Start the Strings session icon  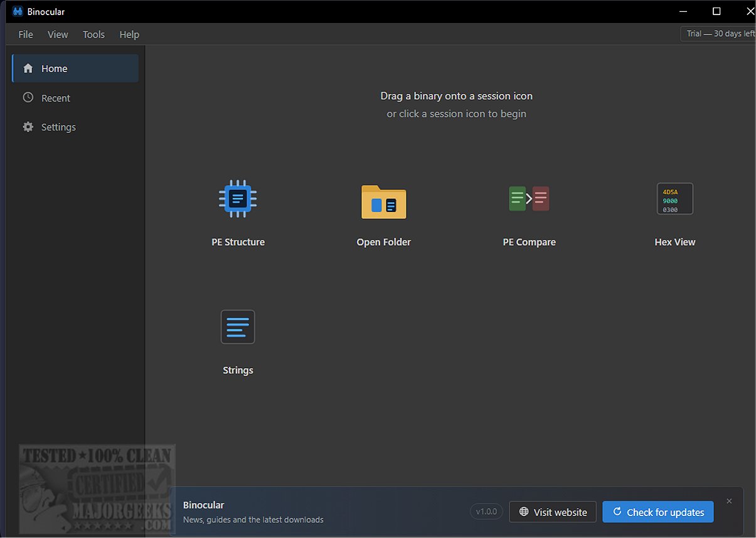pos(238,327)
